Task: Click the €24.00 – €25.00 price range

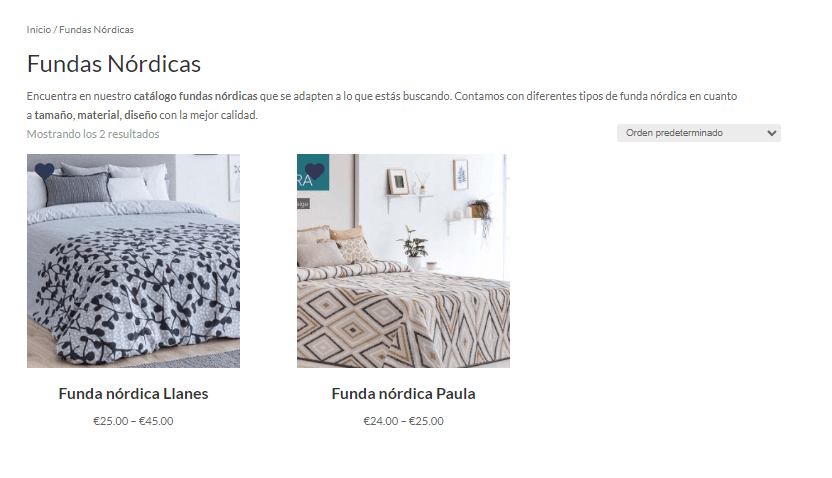Action: 403,421
